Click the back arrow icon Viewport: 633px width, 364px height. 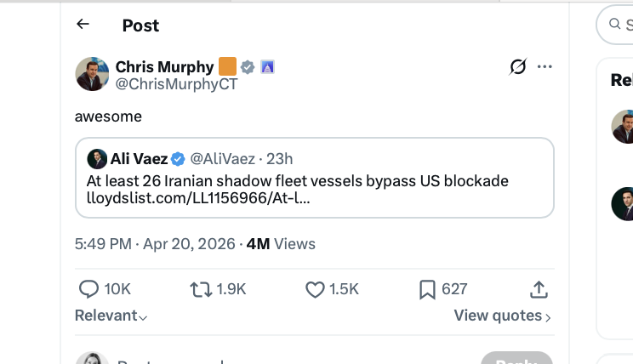[83, 24]
